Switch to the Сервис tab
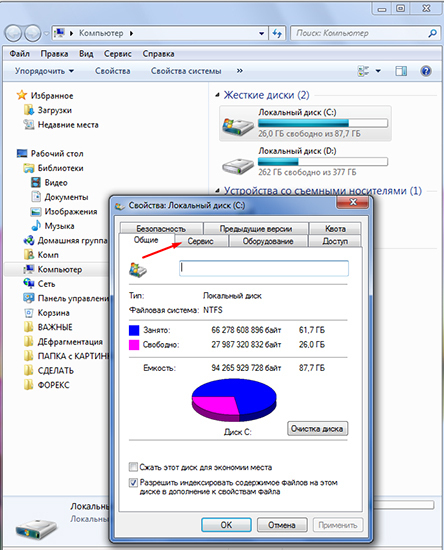The width and height of the screenshot is (444, 550). 200,241
